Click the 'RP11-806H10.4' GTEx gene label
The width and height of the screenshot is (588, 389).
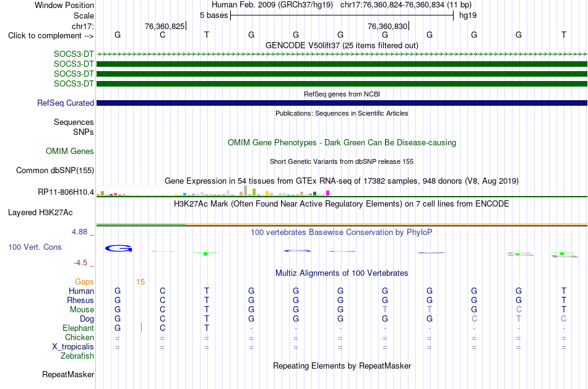pyautogui.click(x=66, y=192)
